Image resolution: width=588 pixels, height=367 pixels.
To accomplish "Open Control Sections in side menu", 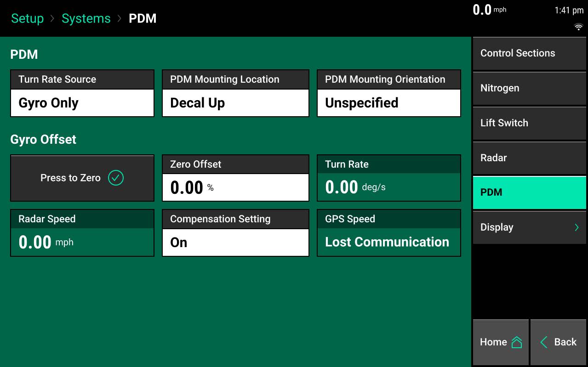I will pos(529,53).
